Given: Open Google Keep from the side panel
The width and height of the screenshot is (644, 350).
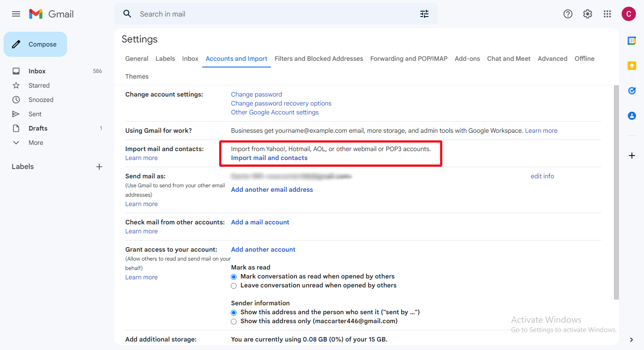Looking at the screenshot, I should pos(631,65).
